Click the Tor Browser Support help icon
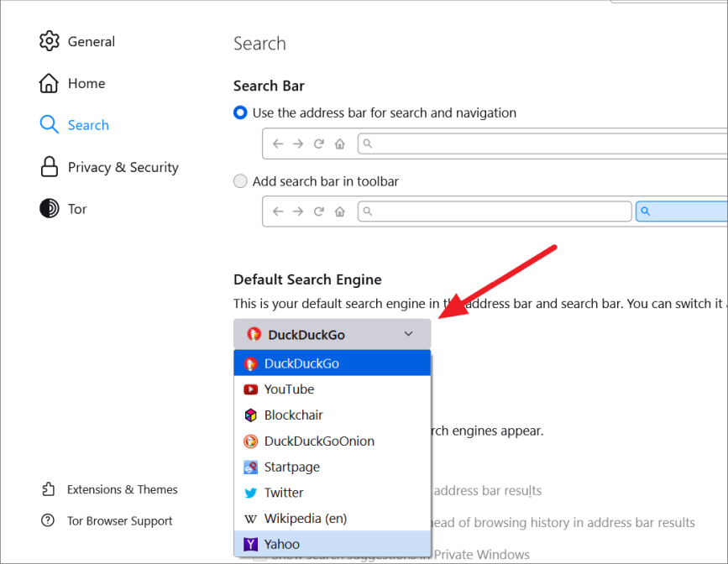 (x=49, y=521)
